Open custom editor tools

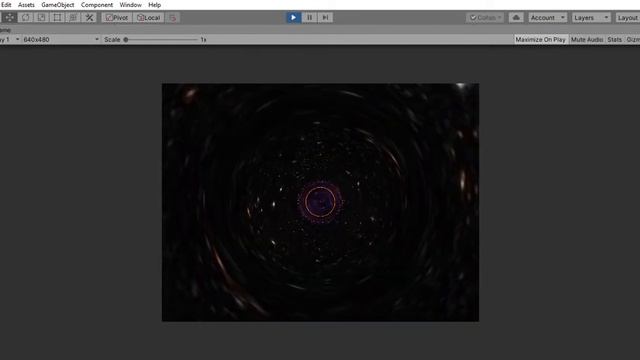pyautogui.click(x=89, y=18)
